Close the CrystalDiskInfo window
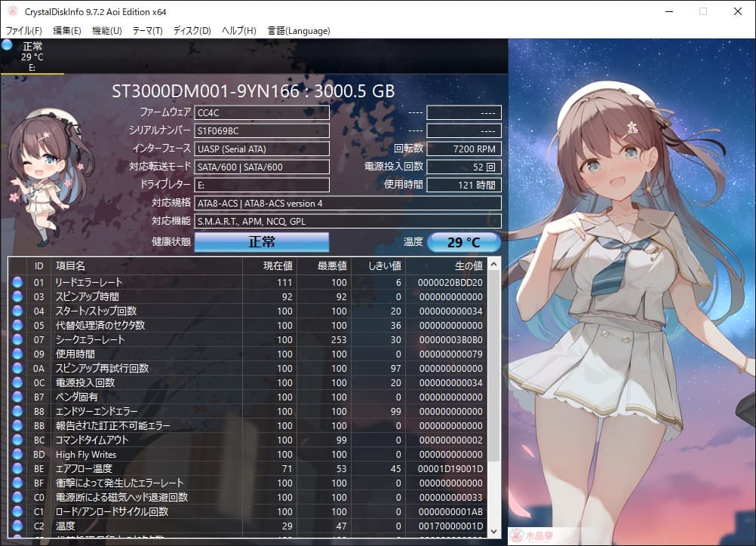The image size is (756, 546). (x=738, y=11)
